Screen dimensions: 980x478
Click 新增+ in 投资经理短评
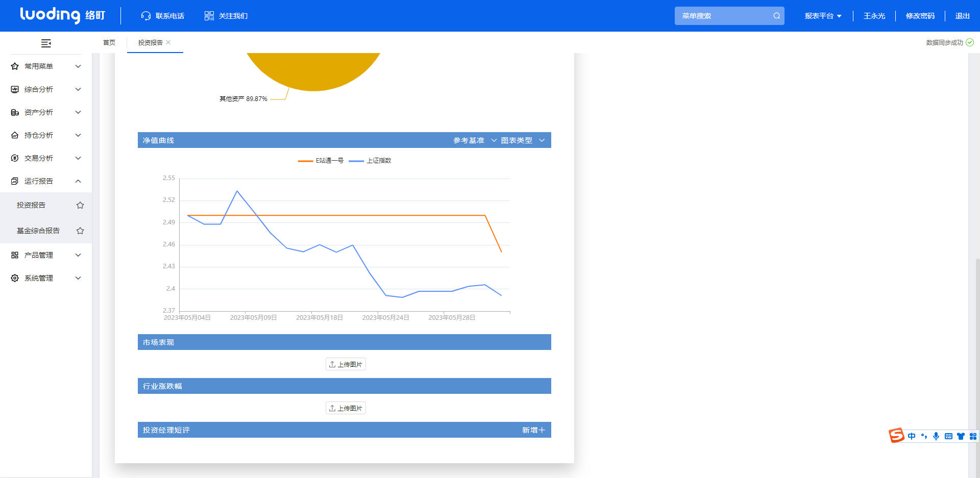pyautogui.click(x=533, y=430)
